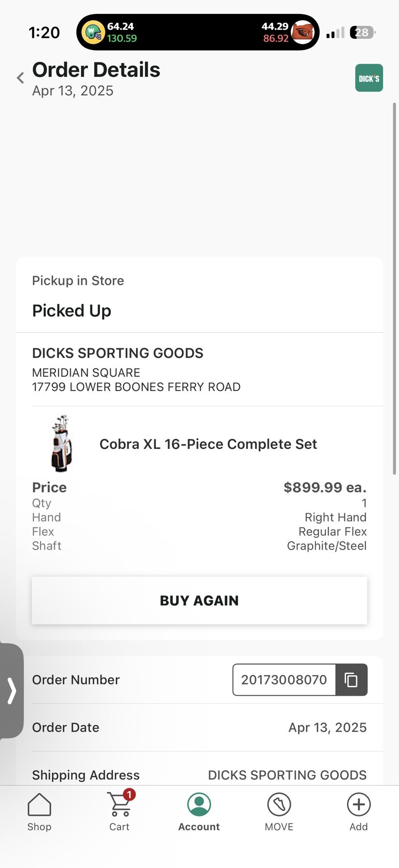Expand the side drawer handle arrow
The image size is (399, 868).
pyautogui.click(x=12, y=690)
